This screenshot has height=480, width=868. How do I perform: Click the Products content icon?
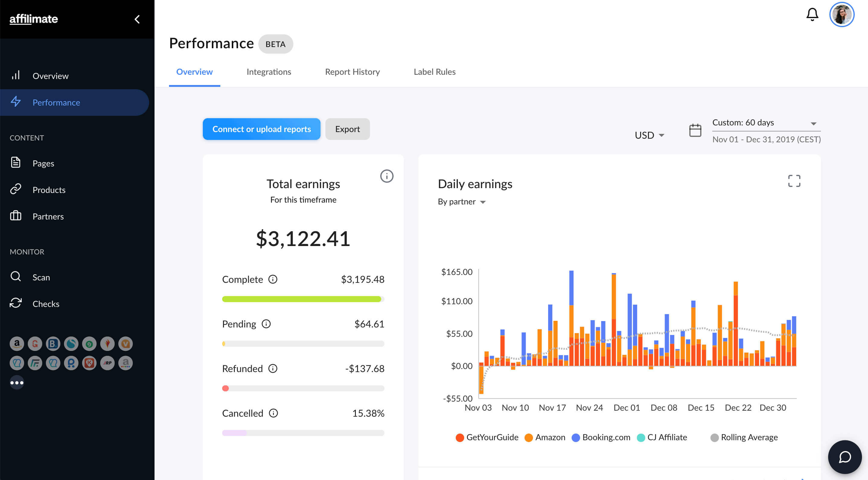pos(16,189)
